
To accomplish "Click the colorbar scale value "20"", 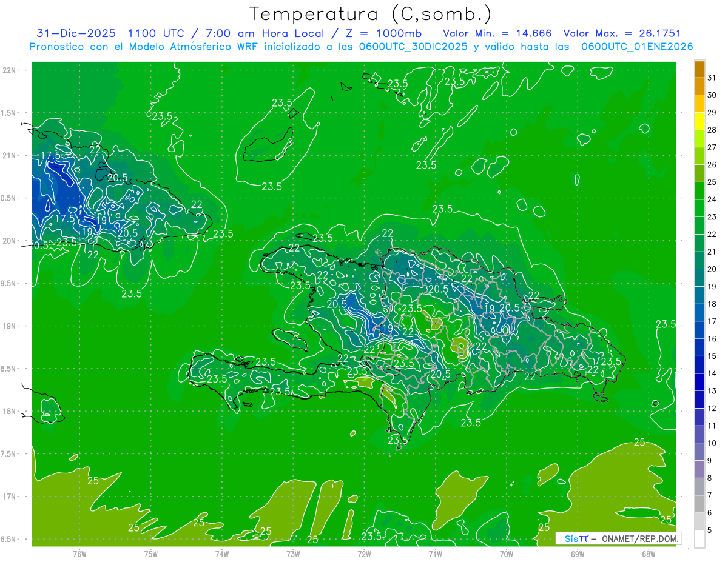I will coord(712,269).
